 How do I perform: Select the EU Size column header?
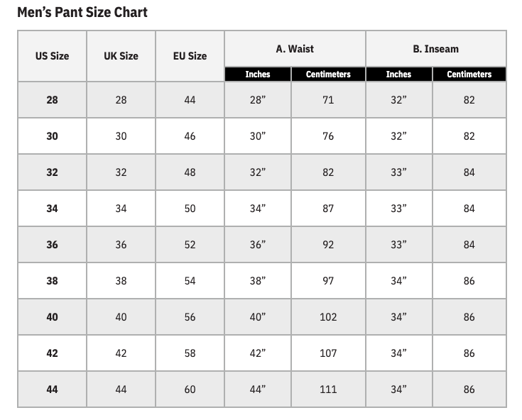coord(190,56)
